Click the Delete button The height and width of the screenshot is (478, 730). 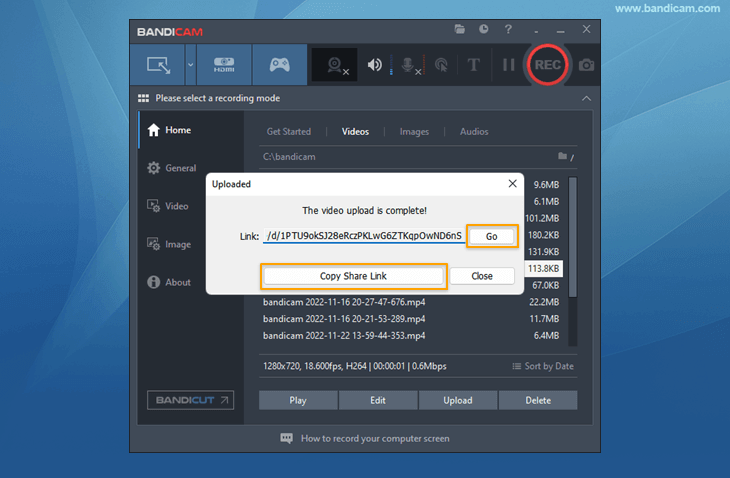[x=538, y=400]
